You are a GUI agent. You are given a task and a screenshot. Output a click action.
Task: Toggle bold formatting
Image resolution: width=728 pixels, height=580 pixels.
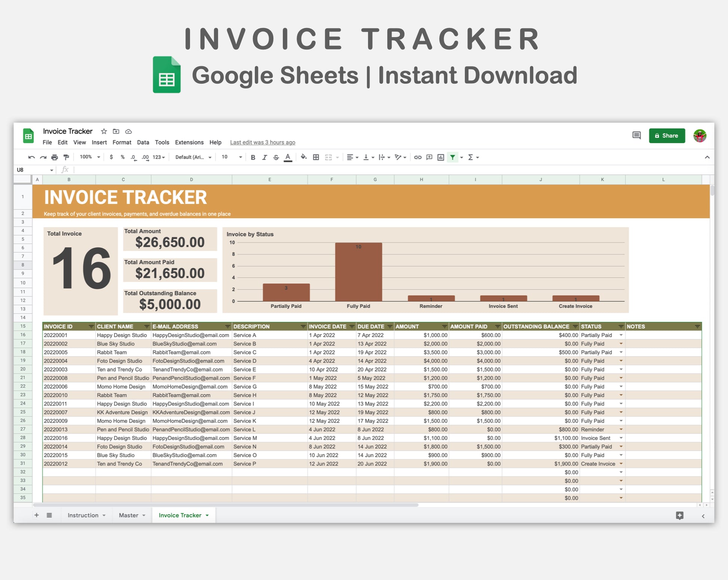click(253, 157)
